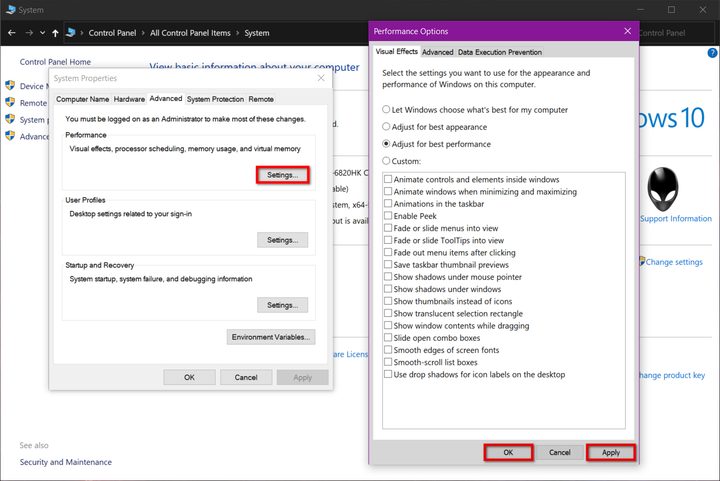The width and height of the screenshot is (720, 481).
Task: Click Cancel in Performance Options
Action: [560, 452]
